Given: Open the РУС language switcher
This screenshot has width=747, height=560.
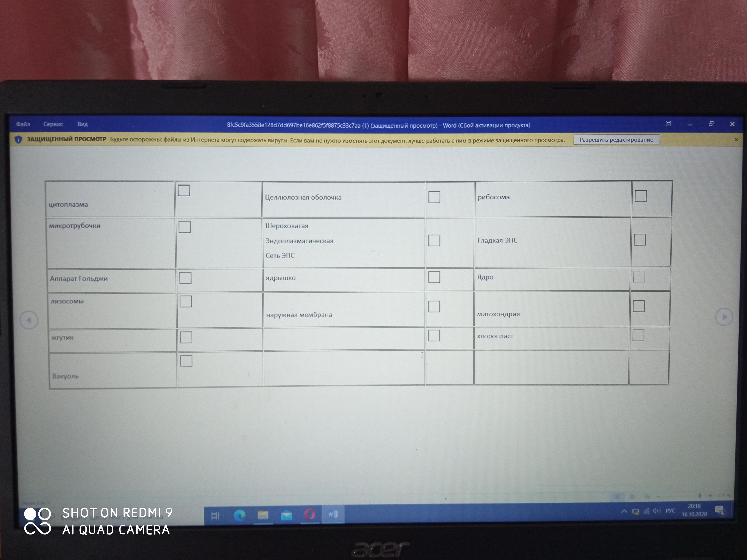Looking at the screenshot, I should (x=670, y=511).
